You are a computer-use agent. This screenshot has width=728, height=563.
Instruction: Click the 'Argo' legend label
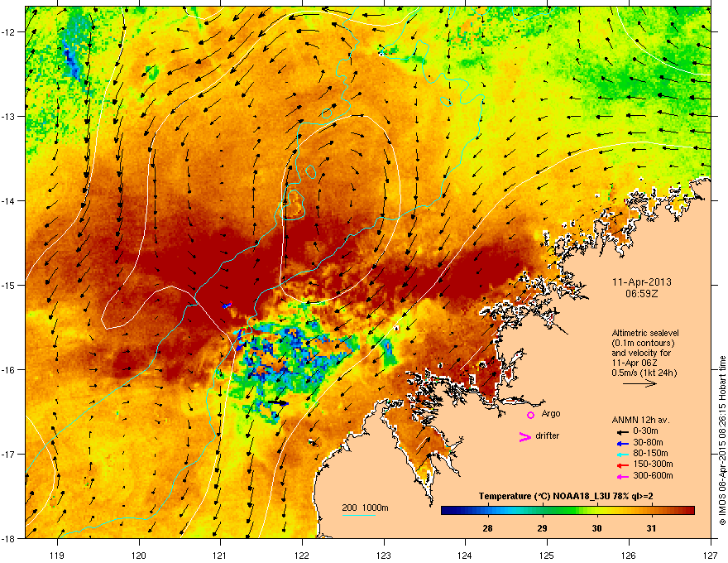(551, 413)
